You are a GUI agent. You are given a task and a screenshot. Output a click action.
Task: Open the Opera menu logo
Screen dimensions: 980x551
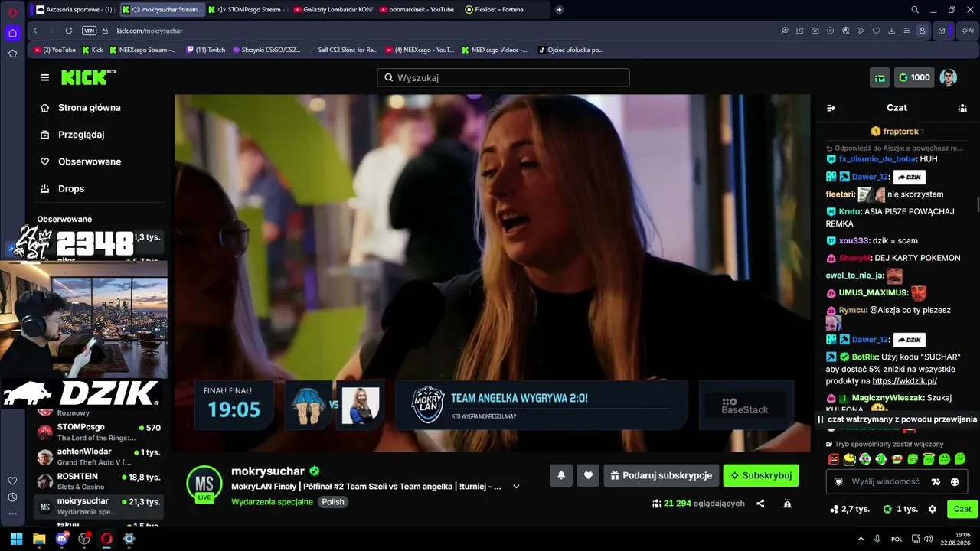point(12,11)
